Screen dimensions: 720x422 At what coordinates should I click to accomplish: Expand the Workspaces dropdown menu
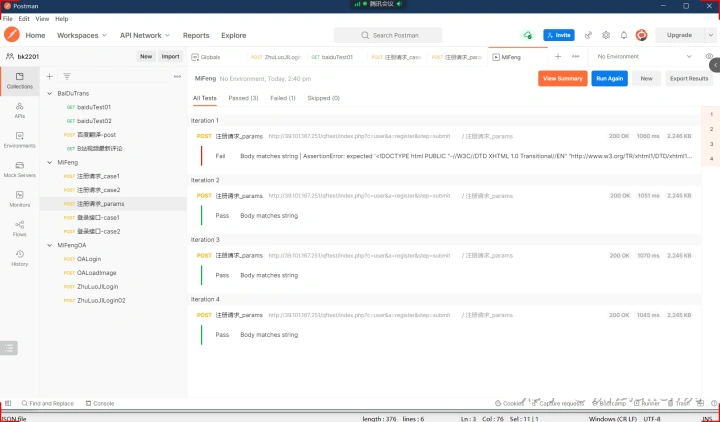83,35
